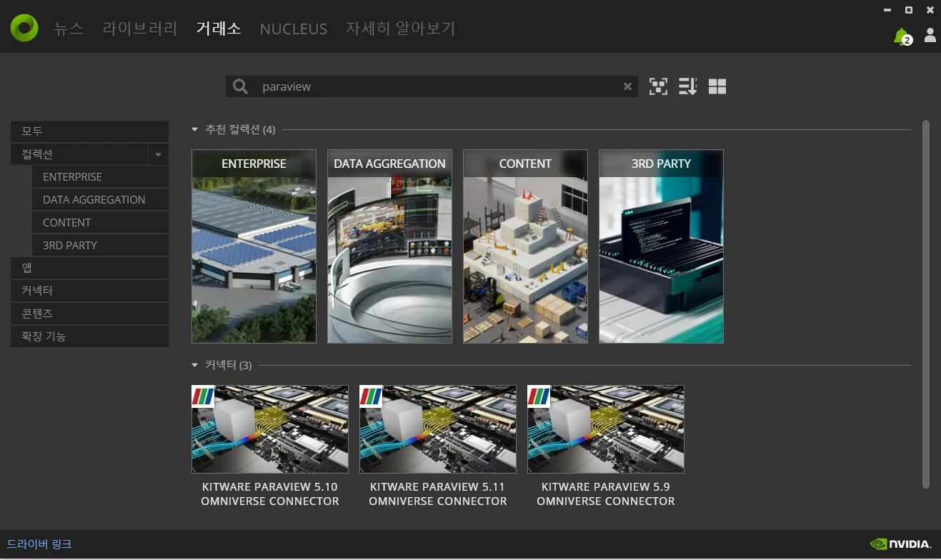
Task: Select the 컬렉션 category
Action: coord(79,154)
